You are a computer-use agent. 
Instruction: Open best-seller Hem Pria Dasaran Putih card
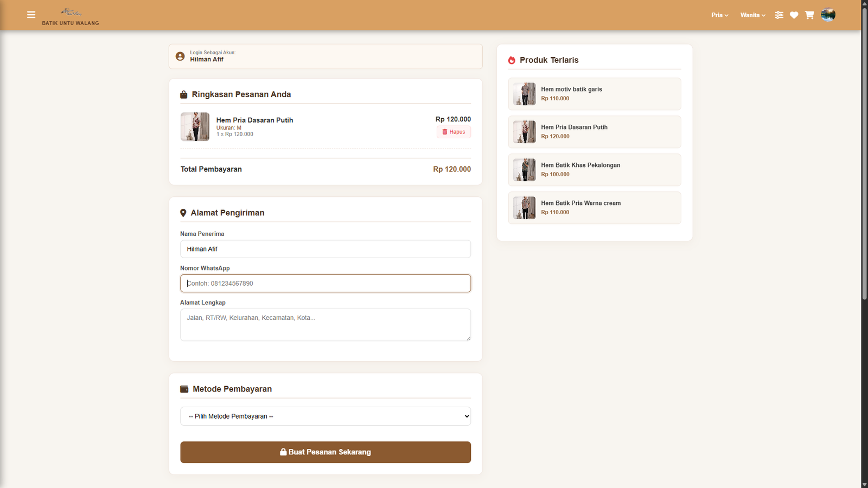[x=595, y=132]
